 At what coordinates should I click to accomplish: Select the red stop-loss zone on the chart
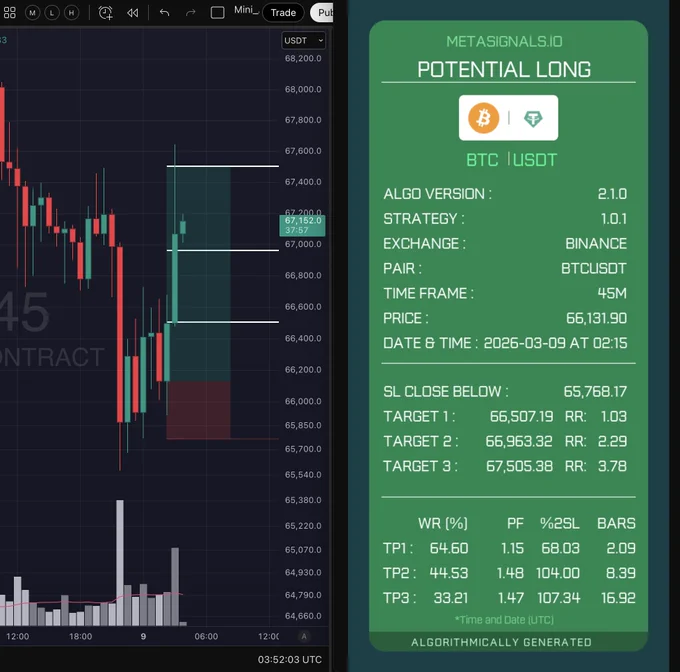click(199, 410)
